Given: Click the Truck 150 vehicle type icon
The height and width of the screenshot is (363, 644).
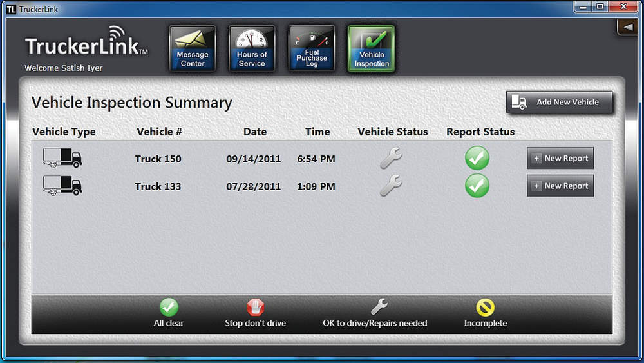Looking at the screenshot, I should [x=62, y=158].
